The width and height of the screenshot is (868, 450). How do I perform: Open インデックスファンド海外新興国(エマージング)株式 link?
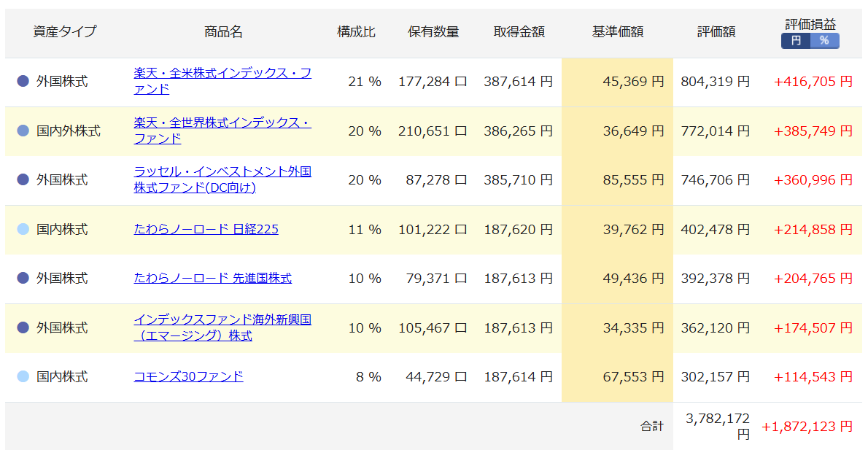(x=222, y=327)
